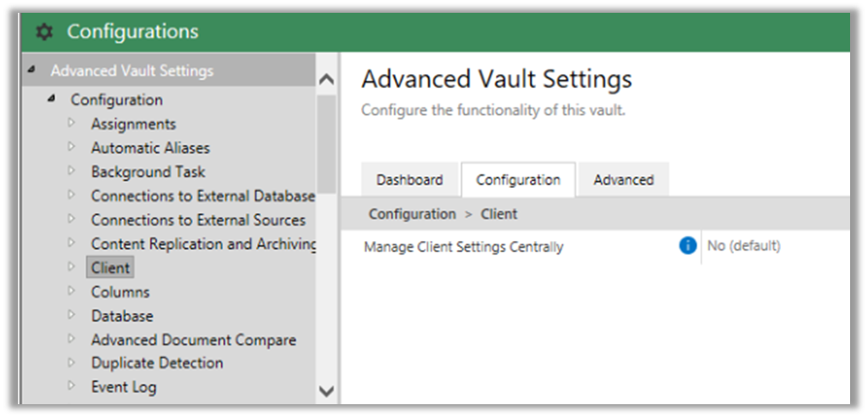Expand Duplicate Detection node arrow
The height and width of the screenshot is (417, 868).
pyautogui.click(x=71, y=362)
